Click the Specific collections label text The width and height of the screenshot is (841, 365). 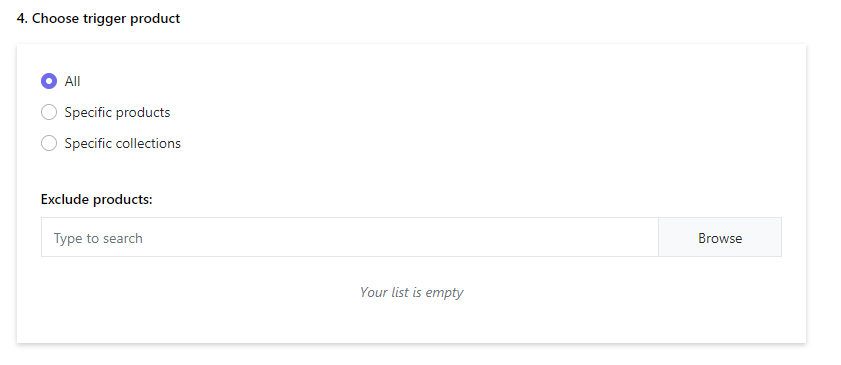[123, 144]
